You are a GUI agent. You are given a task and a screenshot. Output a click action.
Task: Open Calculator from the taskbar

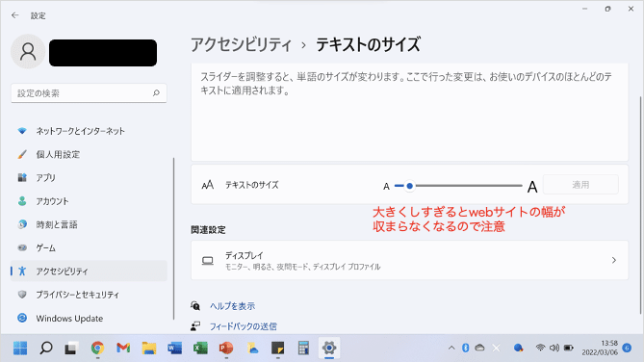click(303, 348)
